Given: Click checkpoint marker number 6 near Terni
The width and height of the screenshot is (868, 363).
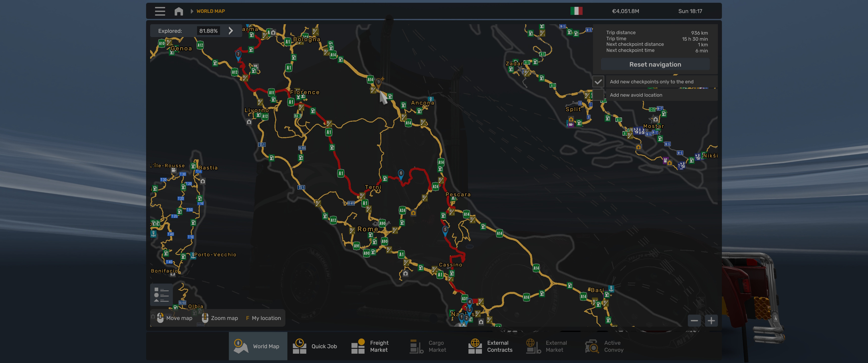Looking at the screenshot, I should (x=401, y=173).
